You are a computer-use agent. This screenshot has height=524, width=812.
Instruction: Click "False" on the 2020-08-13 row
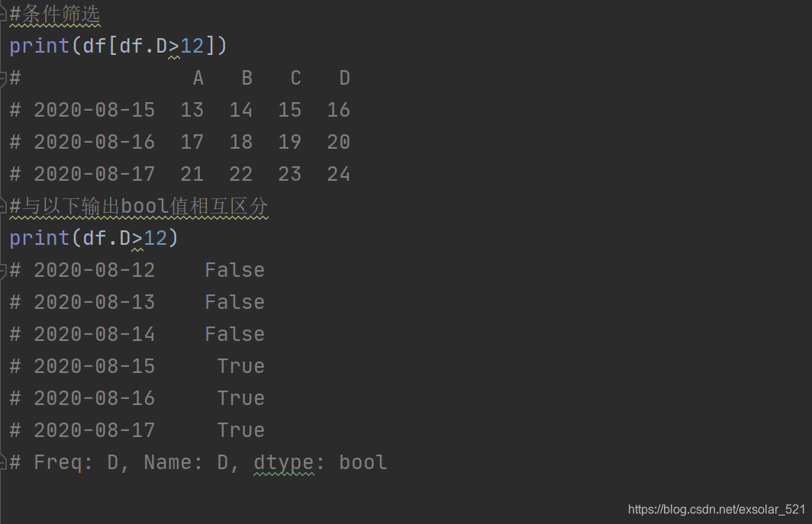(x=234, y=302)
